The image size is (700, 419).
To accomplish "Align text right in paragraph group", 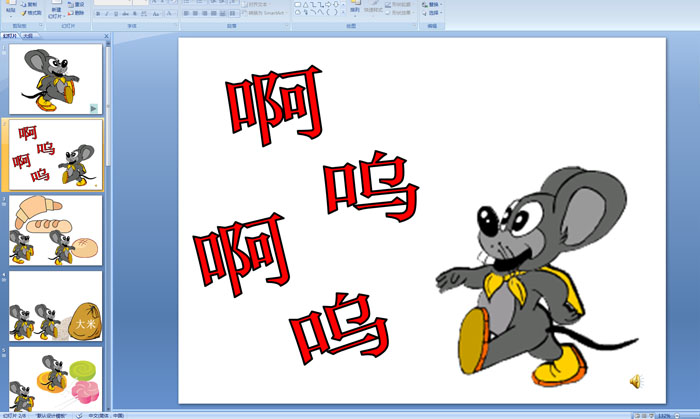I will tap(204, 13).
